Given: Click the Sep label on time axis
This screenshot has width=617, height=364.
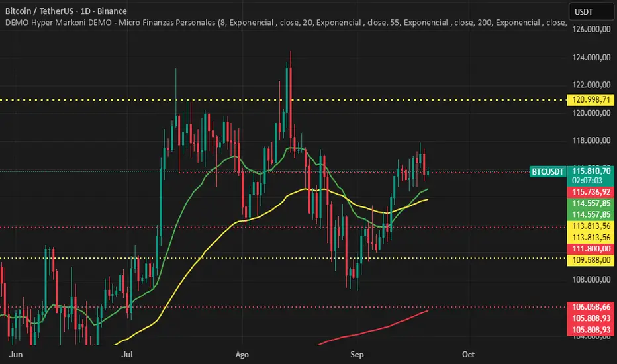Looking at the screenshot, I should 357,355.
